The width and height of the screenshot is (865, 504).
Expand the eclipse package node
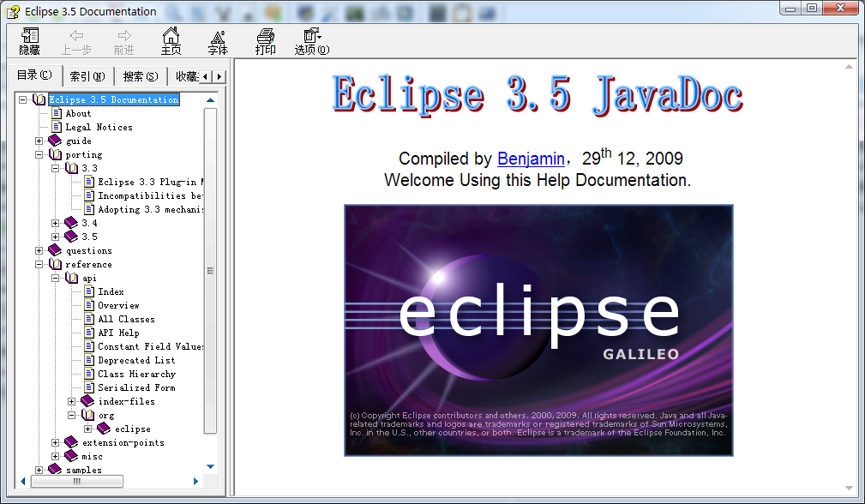pyautogui.click(x=87, y=429)
